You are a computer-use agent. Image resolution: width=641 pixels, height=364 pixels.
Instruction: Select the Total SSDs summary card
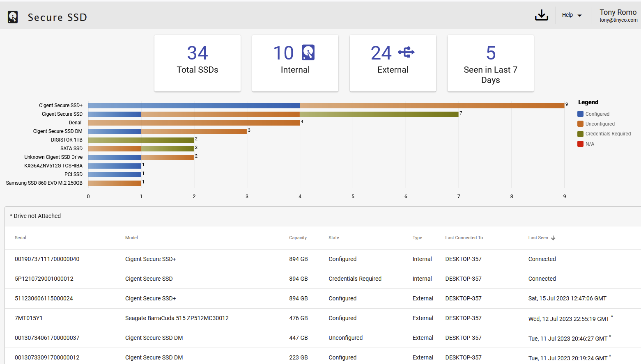tap(198, 63)
